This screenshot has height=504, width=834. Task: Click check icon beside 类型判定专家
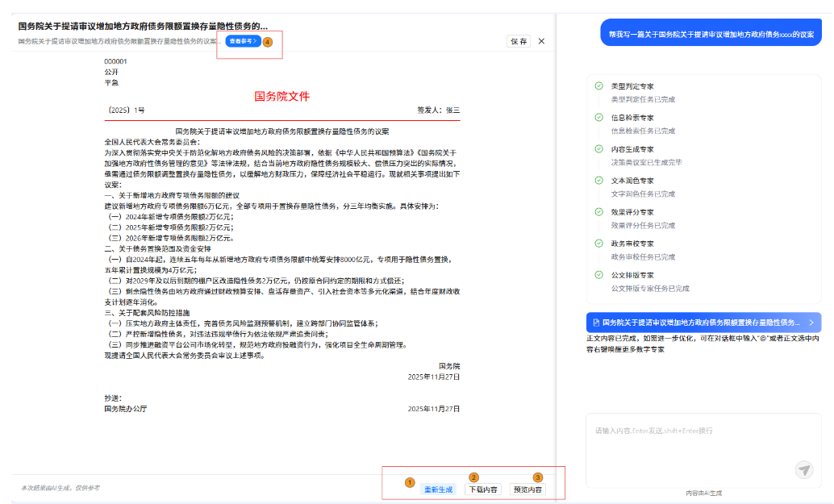tap(598, 85)
